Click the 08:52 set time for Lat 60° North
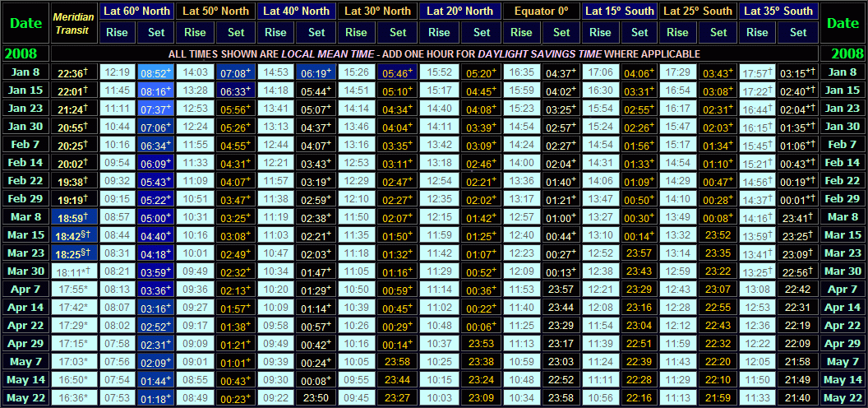 click(155, 72)
